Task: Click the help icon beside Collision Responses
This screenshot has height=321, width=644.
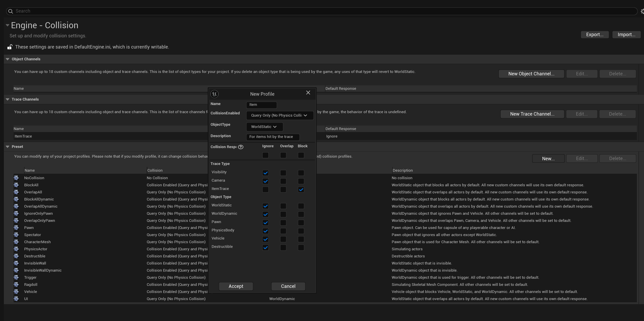Action: [240, 147]
